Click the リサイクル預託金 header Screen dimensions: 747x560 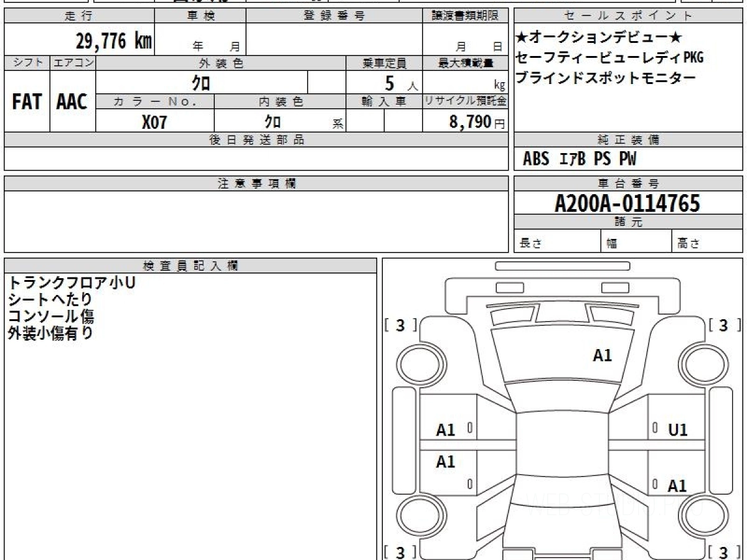tap(466, 101)
